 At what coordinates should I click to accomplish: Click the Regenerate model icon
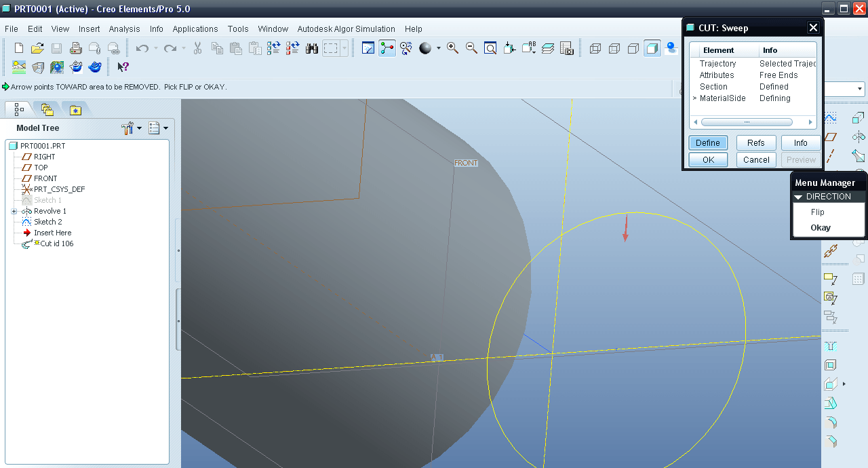[274, 48]
